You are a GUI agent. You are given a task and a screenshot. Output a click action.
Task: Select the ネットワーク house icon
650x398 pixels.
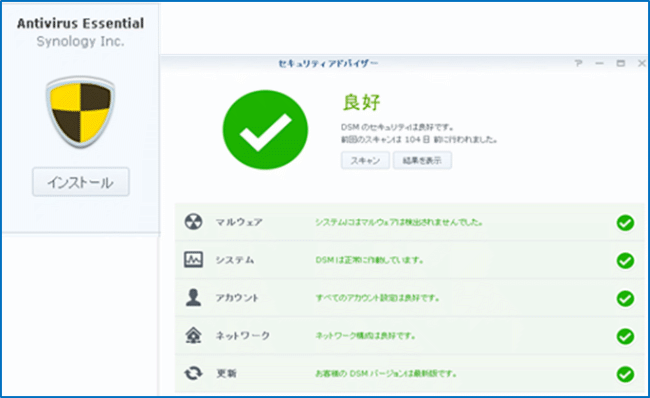pos(193,335)
